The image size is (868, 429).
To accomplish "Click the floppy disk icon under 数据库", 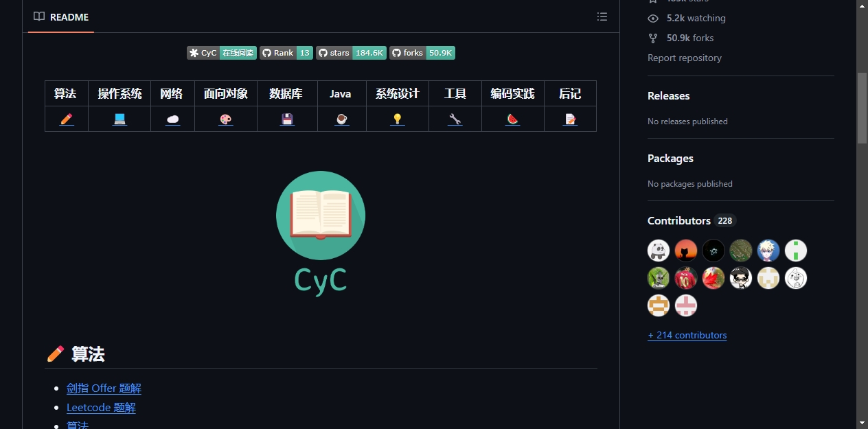I will click(288, 119).
